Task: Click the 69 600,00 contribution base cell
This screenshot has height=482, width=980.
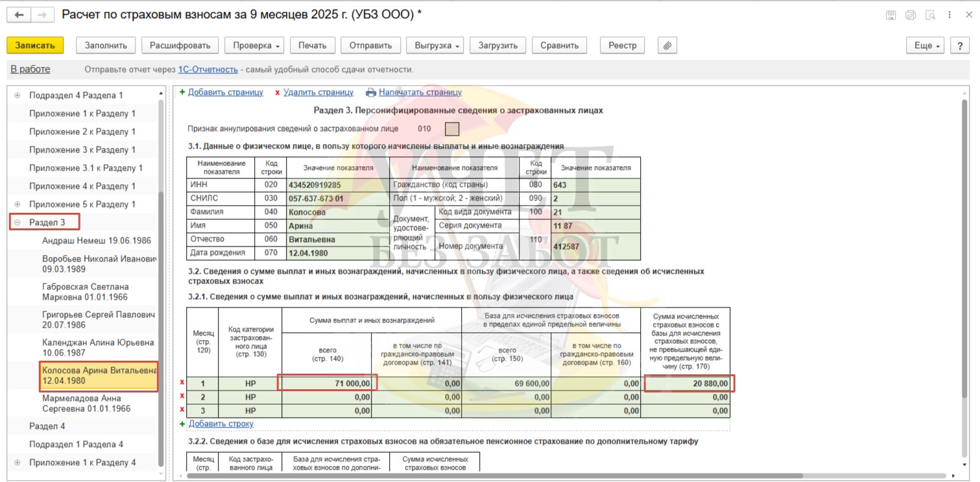Action: point(506,383)
